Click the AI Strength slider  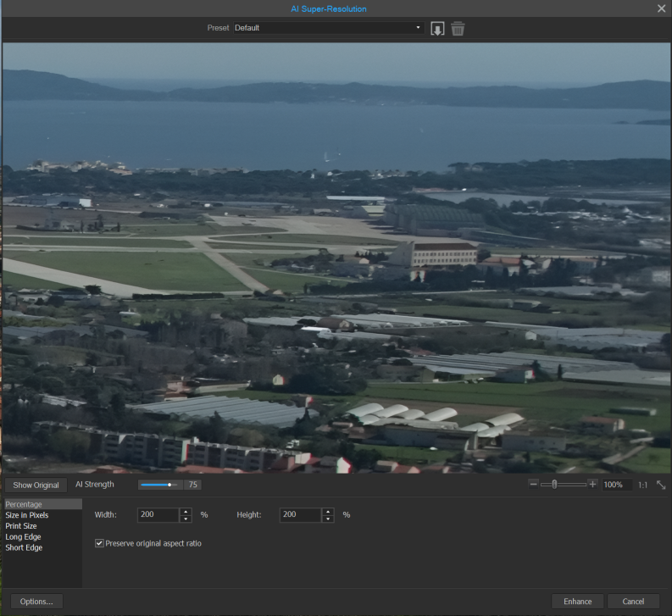[159, 485]
